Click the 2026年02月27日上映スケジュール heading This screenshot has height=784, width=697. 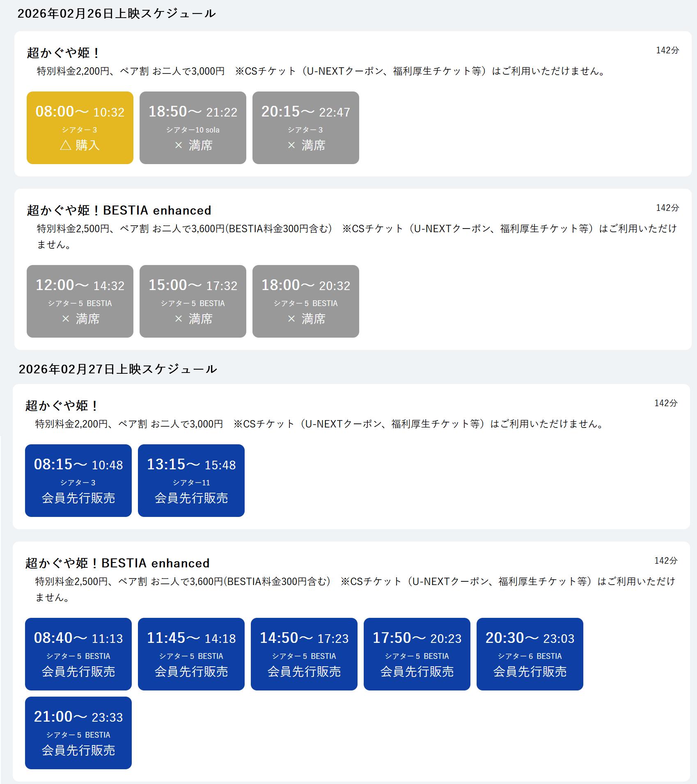point(117,369)
